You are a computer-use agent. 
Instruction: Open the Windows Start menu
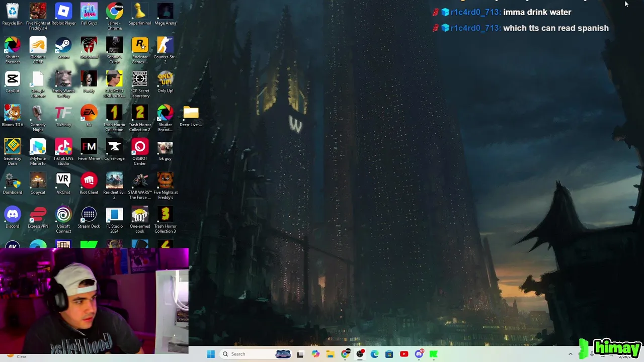[211, 354]
